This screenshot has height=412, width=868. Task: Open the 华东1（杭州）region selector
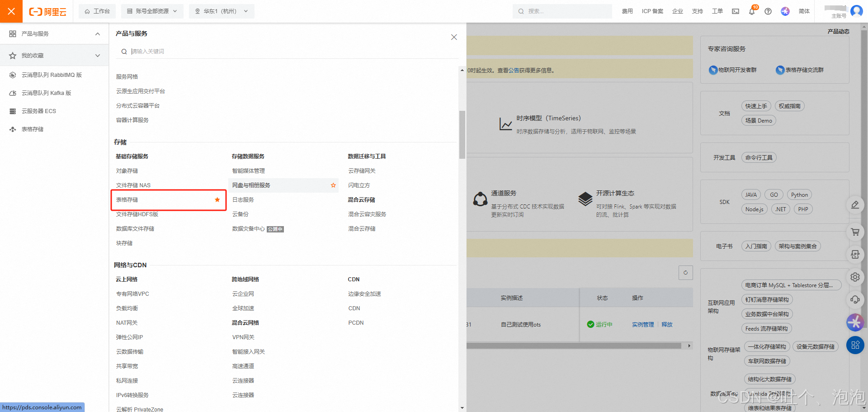(x=221, y=11)
